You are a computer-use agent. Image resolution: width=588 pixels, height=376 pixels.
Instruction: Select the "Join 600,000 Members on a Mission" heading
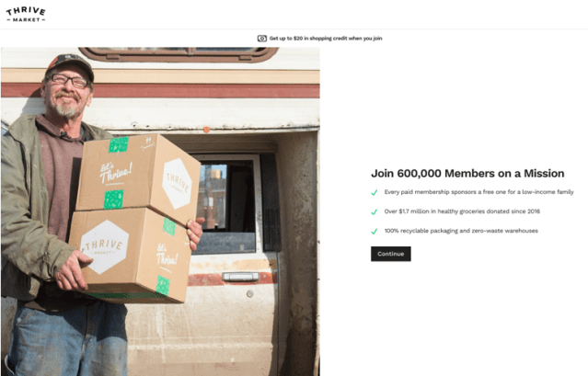pos(467,174)
